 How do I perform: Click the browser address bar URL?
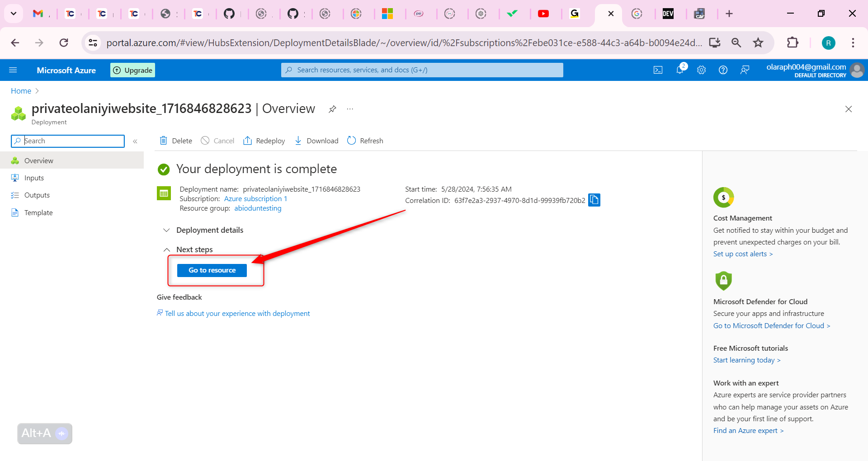click(x=404, y=43)
